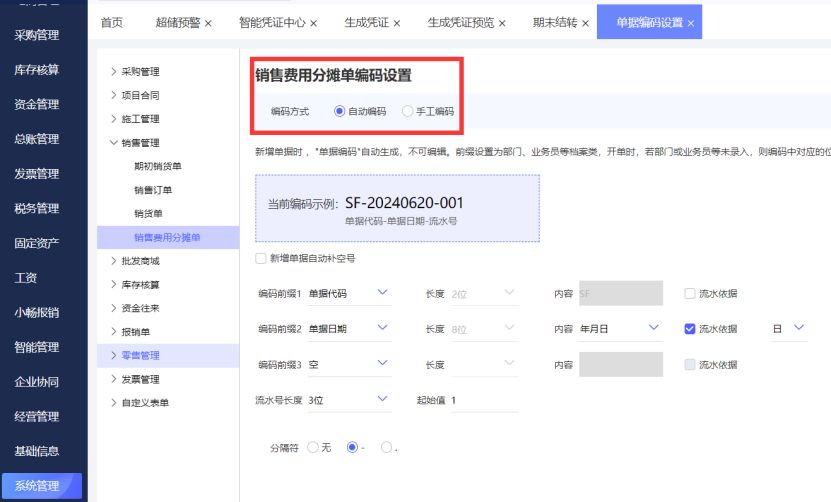The image size is (831, 502).
Task: Select the 手工编码 radio option
Action: [x=407, y=112]
